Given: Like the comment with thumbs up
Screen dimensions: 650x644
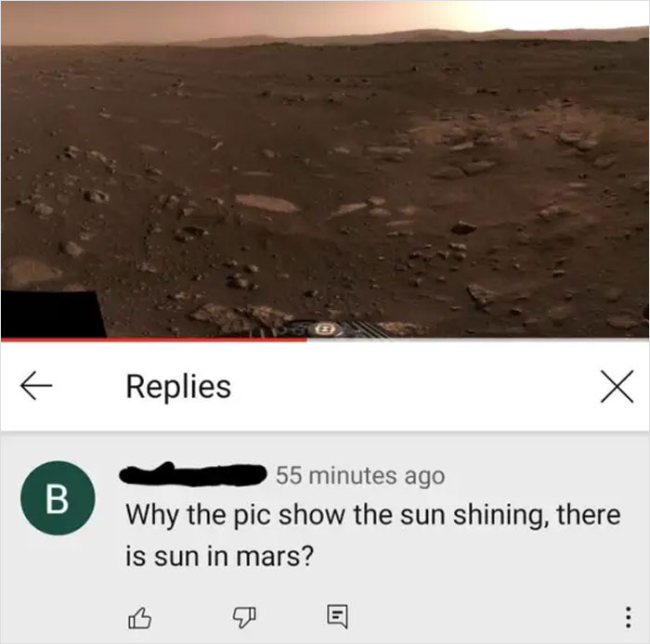Looking at the screenshot, I should [x=139, y=618].
